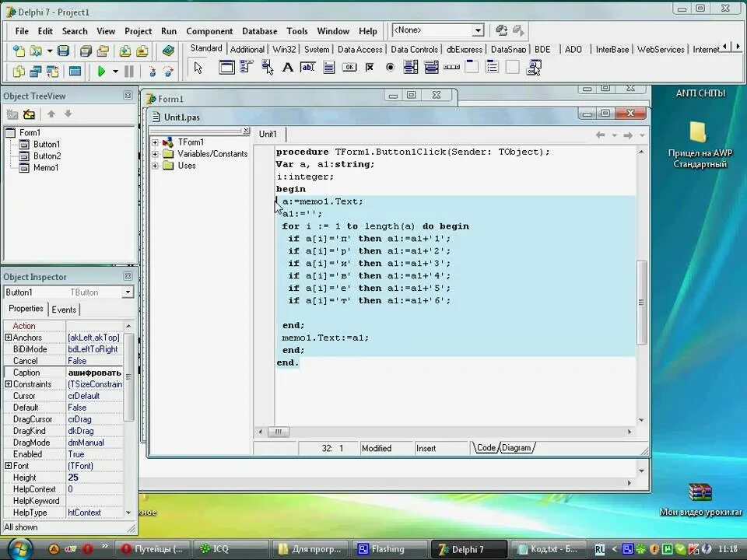Open the File menu
The image size is (747, 560).
22,31
